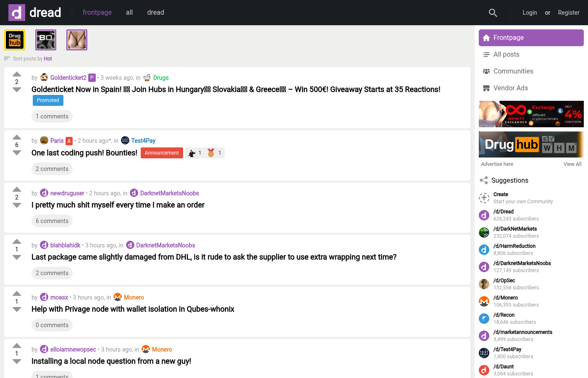This screenshot has height=378, width=588.
Task: Click the Announcement tag
Action: [162, 153]
